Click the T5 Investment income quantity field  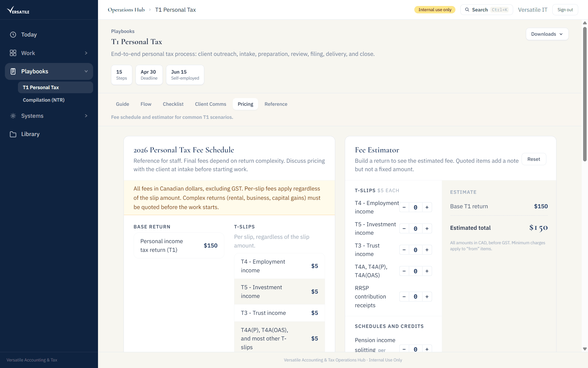(415, 229)
